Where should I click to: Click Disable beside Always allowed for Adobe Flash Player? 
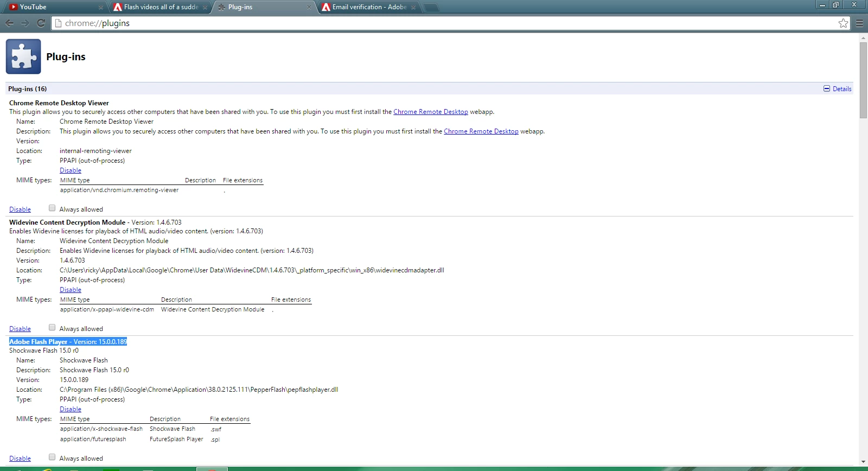(x=20, y=459)
